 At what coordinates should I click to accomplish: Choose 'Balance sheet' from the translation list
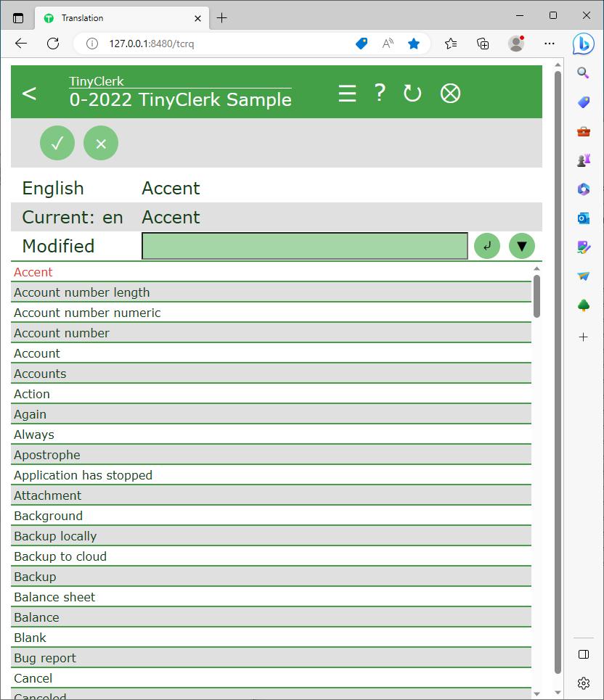(x=54, y=597)
